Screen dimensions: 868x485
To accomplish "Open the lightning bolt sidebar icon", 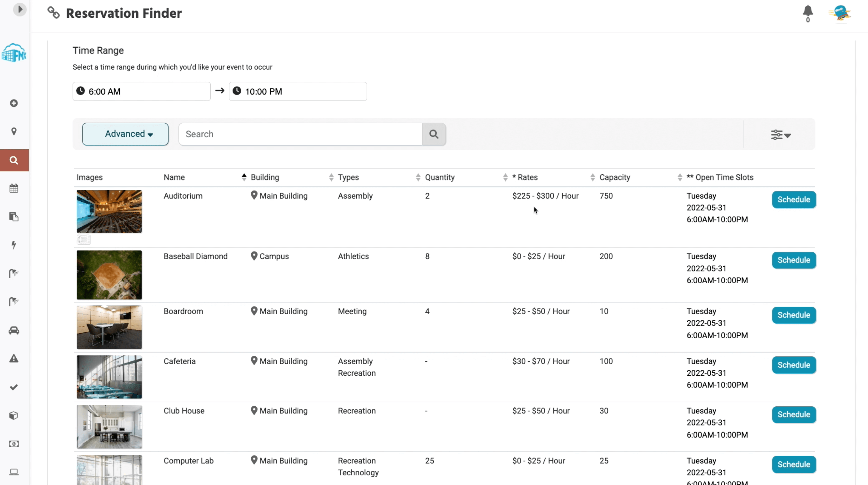I will click(14, 245).
